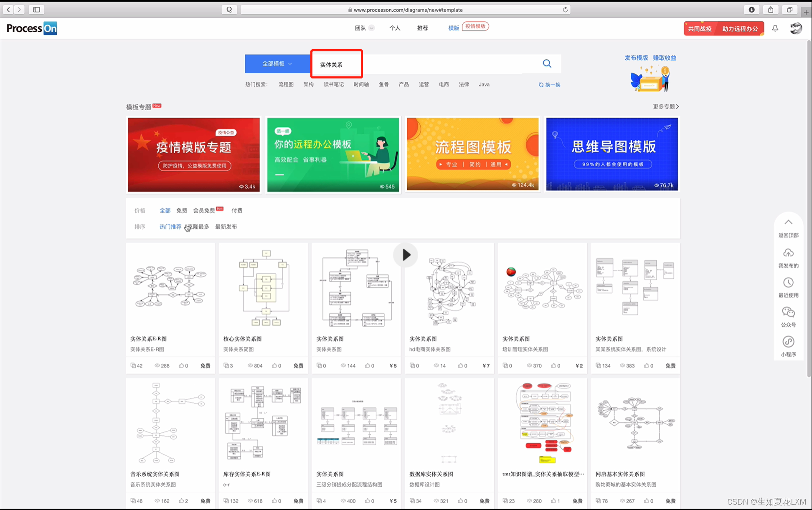This screenshot has width=812, height=510.
Task: Click the 公众号 WeChat icon
Action: click(788, 312)
